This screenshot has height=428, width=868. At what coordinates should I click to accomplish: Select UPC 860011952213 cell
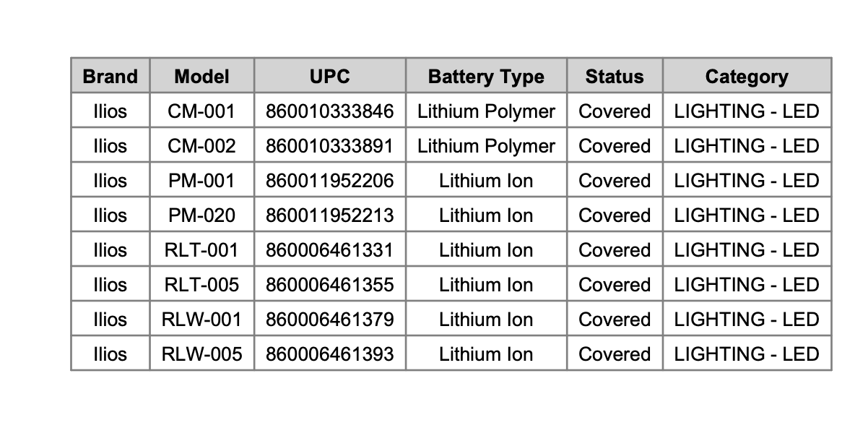click(x=329, y=215)
